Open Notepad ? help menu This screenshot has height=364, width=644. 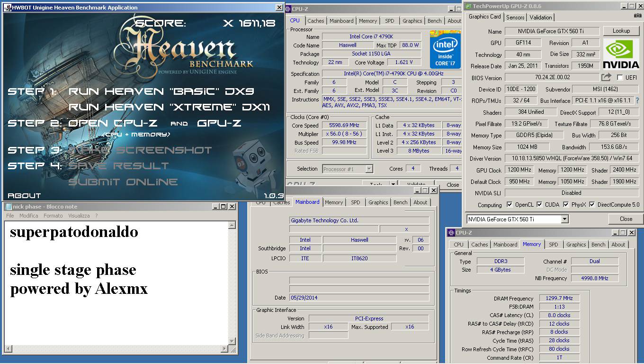pos(96,216)
